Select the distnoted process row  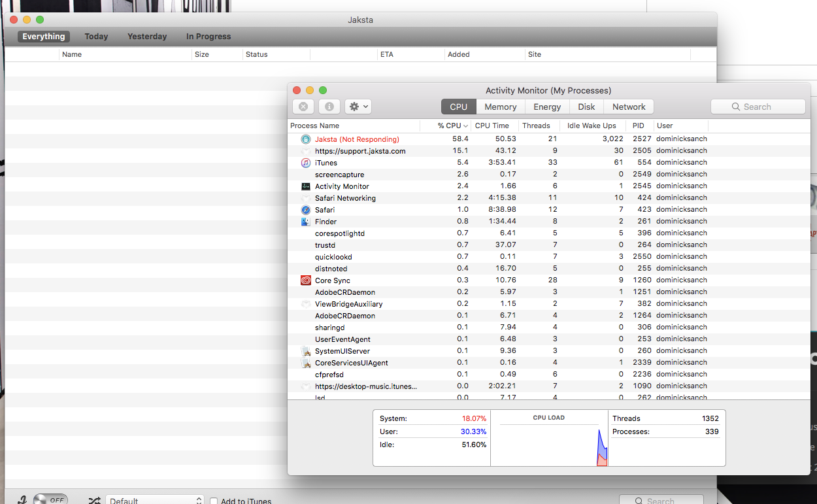[549, 269]
